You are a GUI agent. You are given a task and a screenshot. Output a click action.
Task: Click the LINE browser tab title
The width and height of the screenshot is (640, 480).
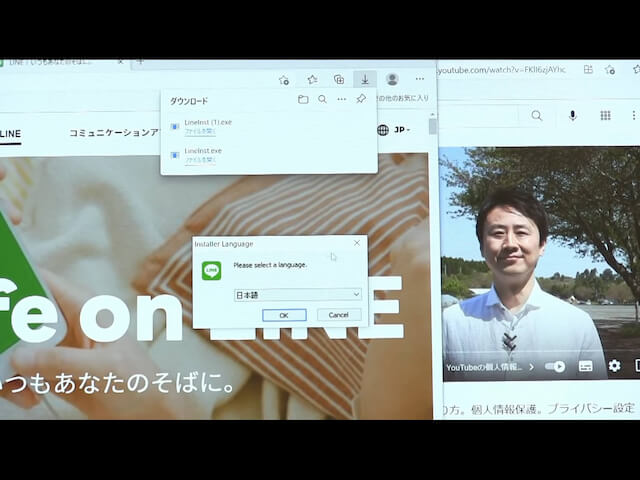[x=51, y=62]
